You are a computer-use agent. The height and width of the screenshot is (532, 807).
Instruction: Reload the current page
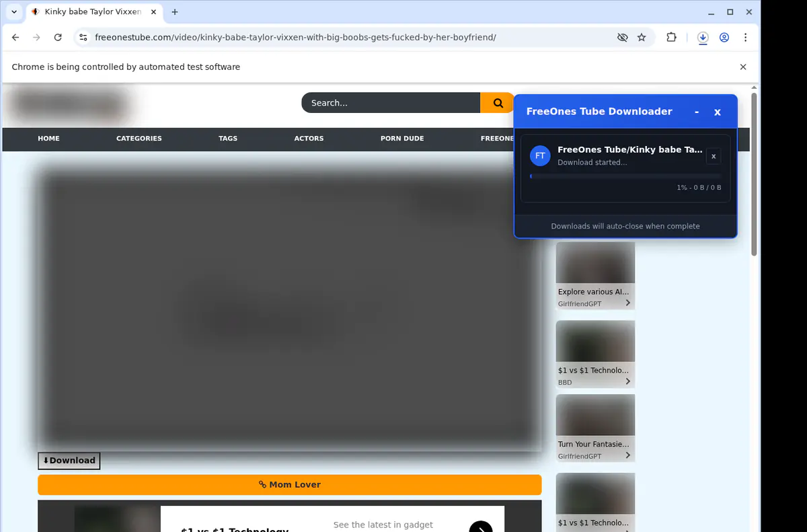click(58, 38)
